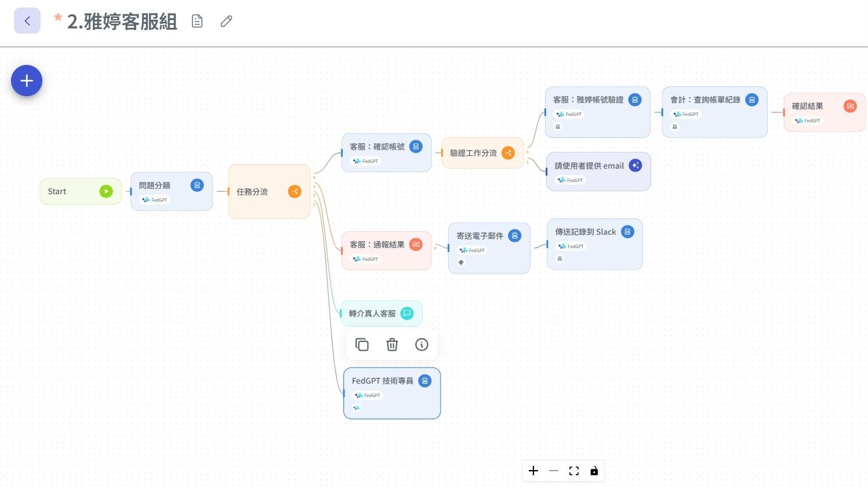The height and width of the screenshot is (488, 868).
Task: Select the 轉介真人客服 node
Action: point(372,314)
